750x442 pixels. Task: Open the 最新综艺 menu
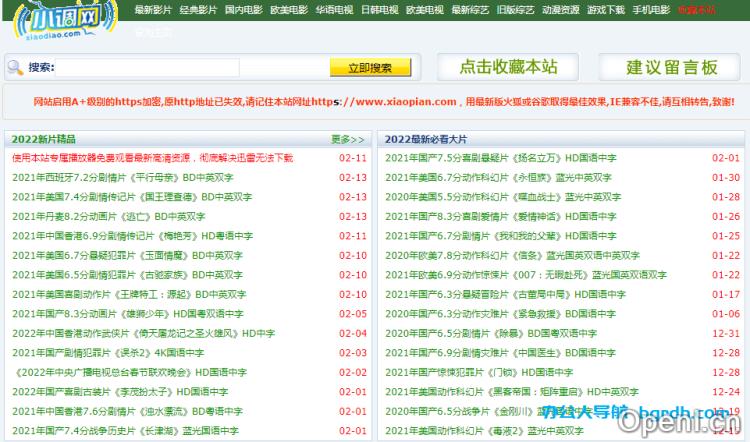tap(470, 10)
